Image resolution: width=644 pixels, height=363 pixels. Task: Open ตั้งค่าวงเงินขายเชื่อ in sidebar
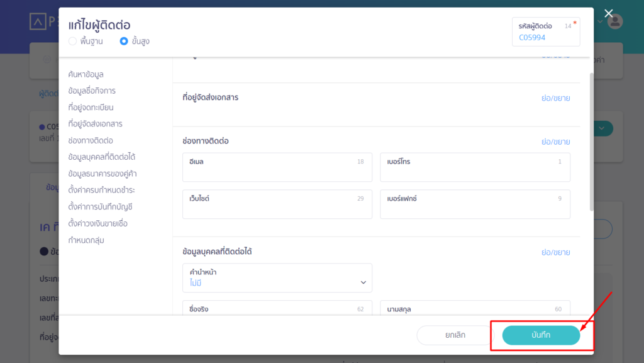98,223
